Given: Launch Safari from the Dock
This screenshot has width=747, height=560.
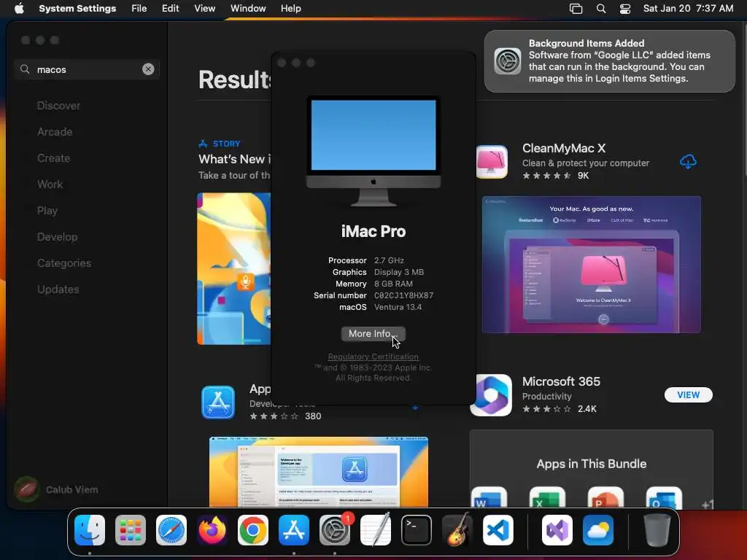Looking at the screenshot, I should tap(171, 530).
